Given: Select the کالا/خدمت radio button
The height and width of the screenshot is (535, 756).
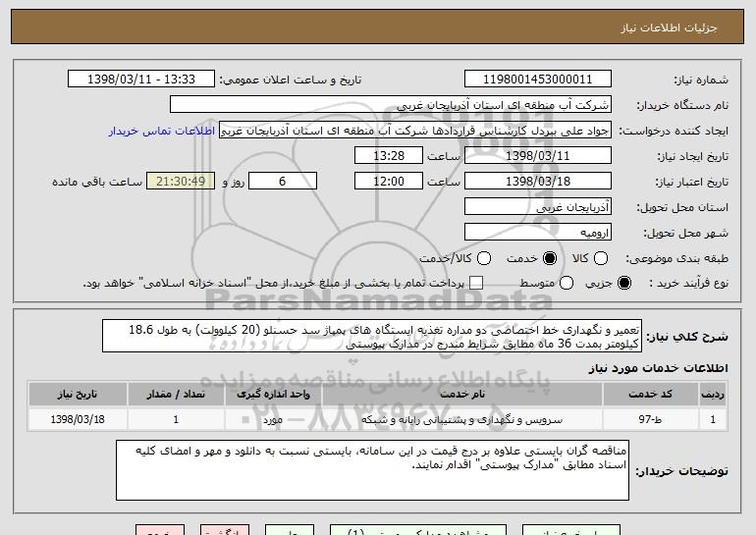Looking at the screenshot, I should coord(484,259).
